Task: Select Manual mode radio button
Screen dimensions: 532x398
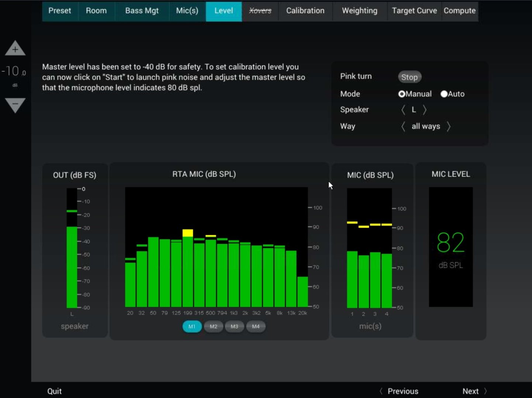Action: tap(402, 94)
